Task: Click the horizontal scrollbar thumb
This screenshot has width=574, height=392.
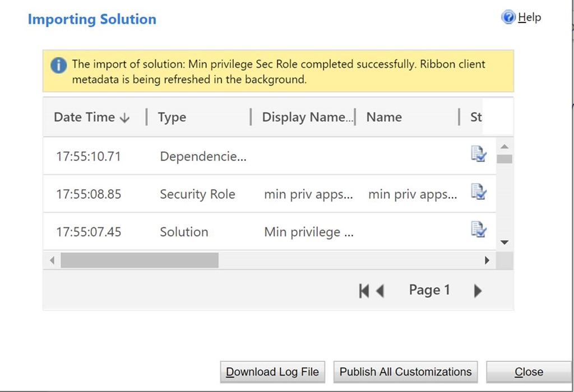Action: tap(139, 260)
